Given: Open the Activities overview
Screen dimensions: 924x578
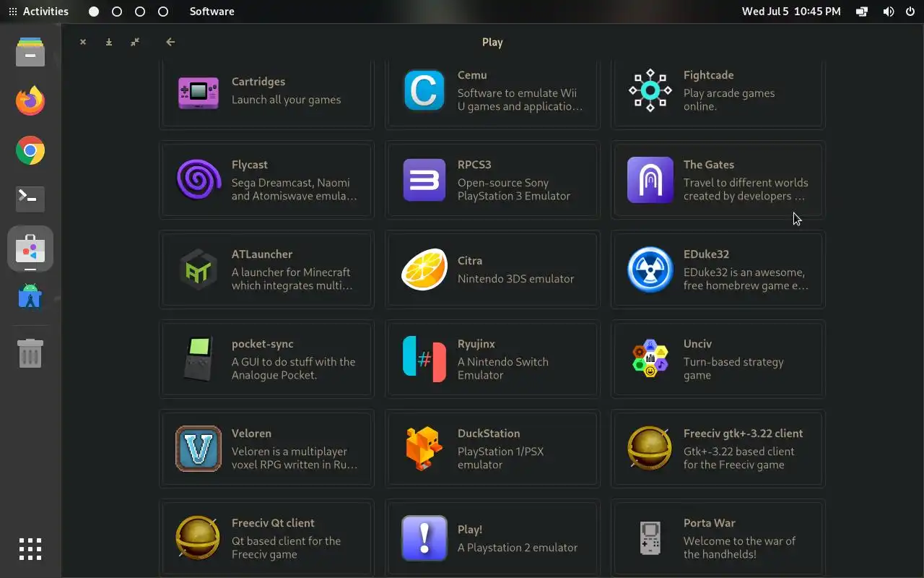Looking at the screenshot, I should (x=38, y=12).
